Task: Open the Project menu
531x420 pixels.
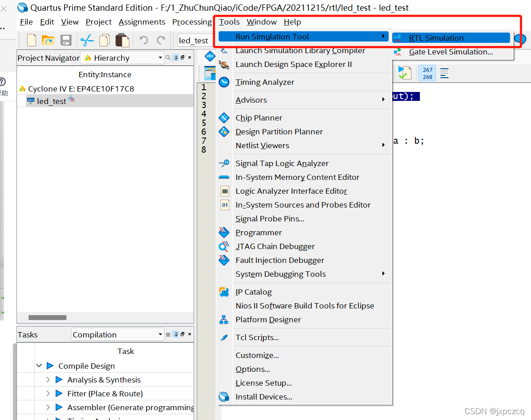Action: pyautogui.click(x=98, y=22)
